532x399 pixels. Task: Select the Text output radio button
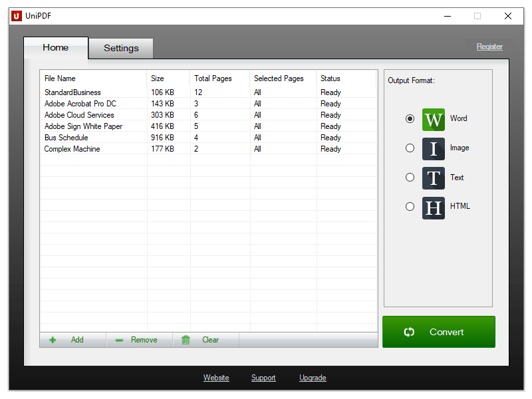click(x=410, y=177)
